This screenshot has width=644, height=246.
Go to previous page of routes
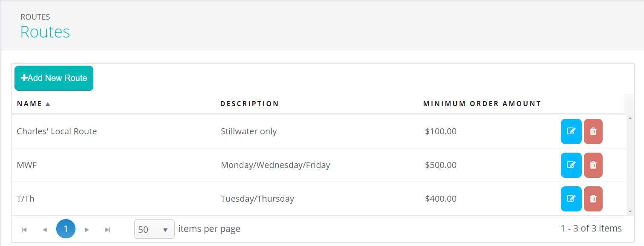pos(45,230)
